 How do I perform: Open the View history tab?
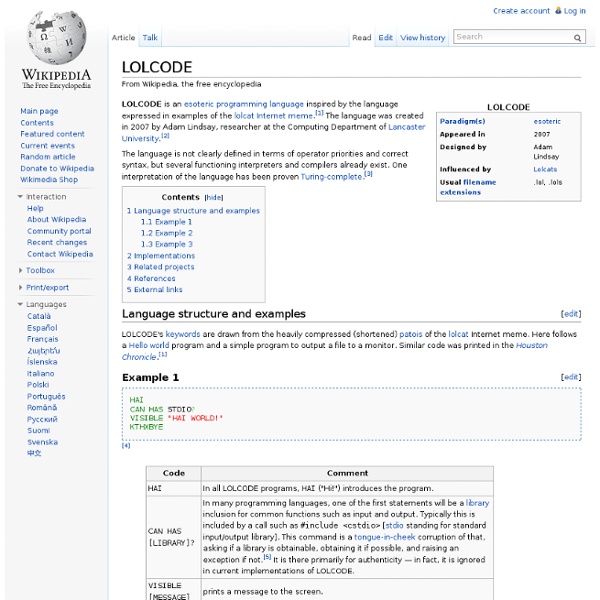422,38
